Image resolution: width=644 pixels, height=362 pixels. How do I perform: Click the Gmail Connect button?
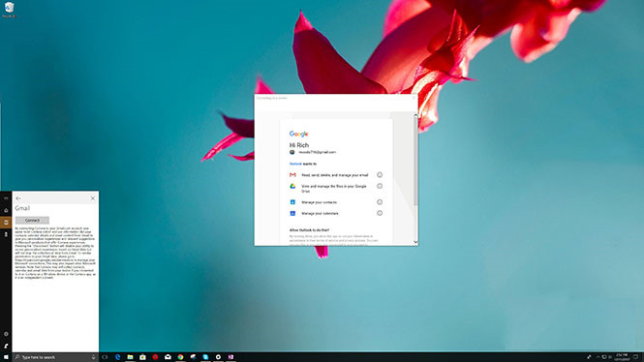point(33,221)
